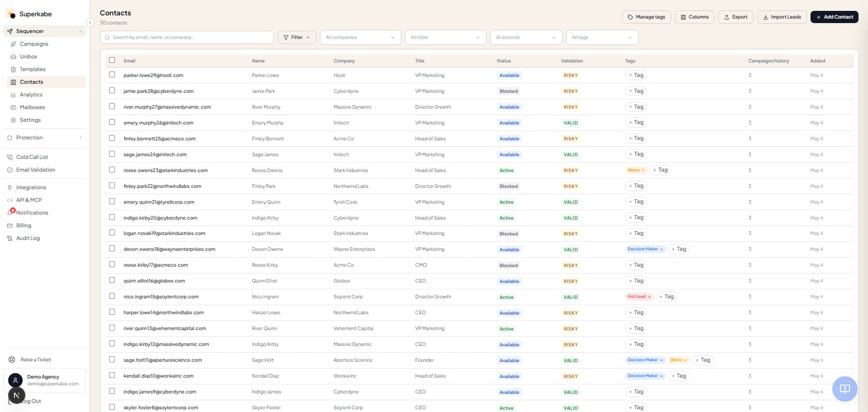Select all contacts with the header checkbox
The height and width of the screenshot is (412, 868).
pos(112,60)
